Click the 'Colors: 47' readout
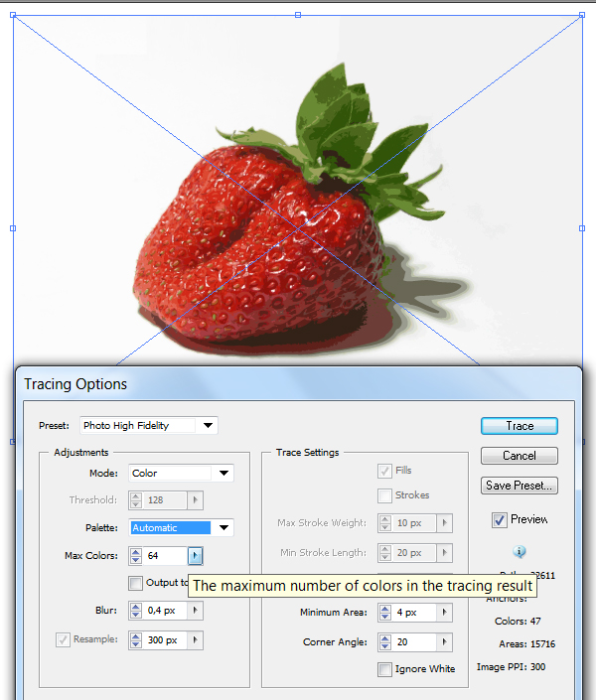Image resolution: width=596 pixels, height=700 pixels. [x=518, y=621]
